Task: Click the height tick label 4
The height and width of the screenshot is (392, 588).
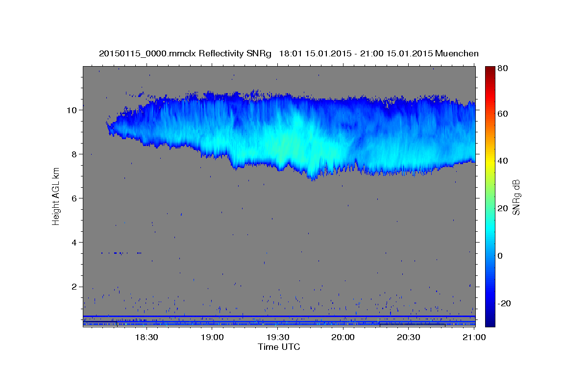Action: point(75,243)
